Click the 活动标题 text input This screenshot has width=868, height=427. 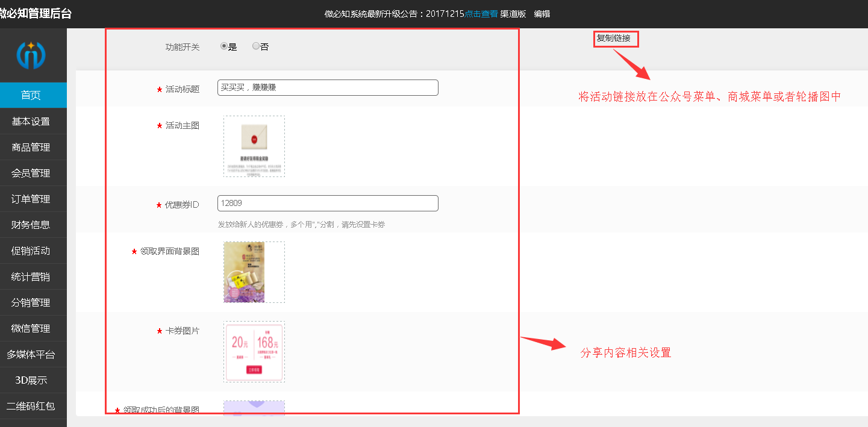coord(327,87)
